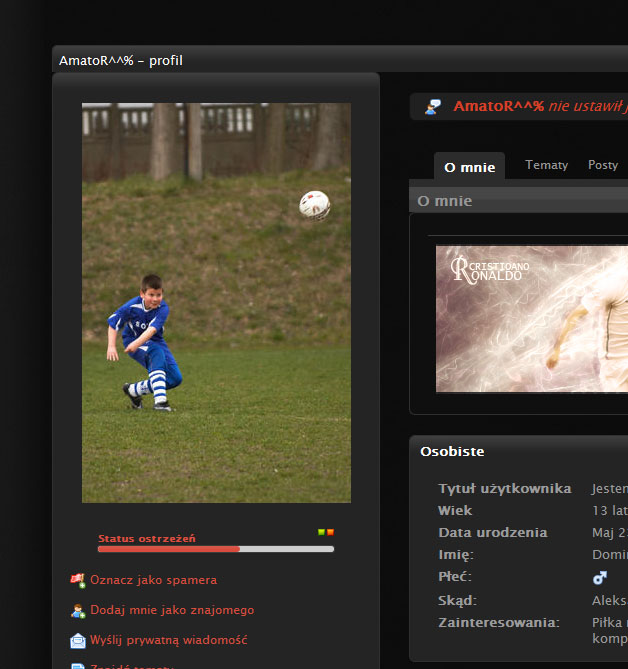Screen dimensions: 628x669
Task: Click the red warning status progress bar
Action: tap(215, 549)
